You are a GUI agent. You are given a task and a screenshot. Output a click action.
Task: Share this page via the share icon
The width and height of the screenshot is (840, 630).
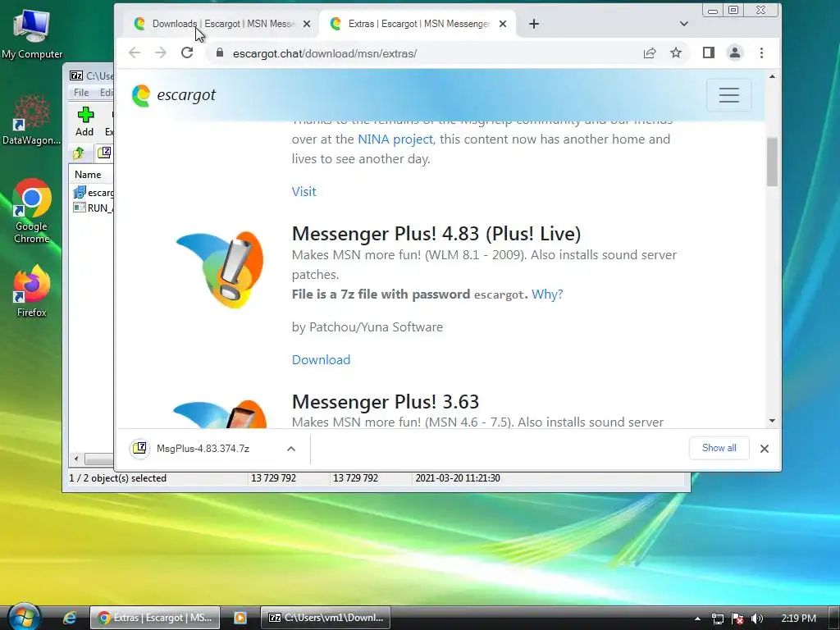tap(650, 52)
